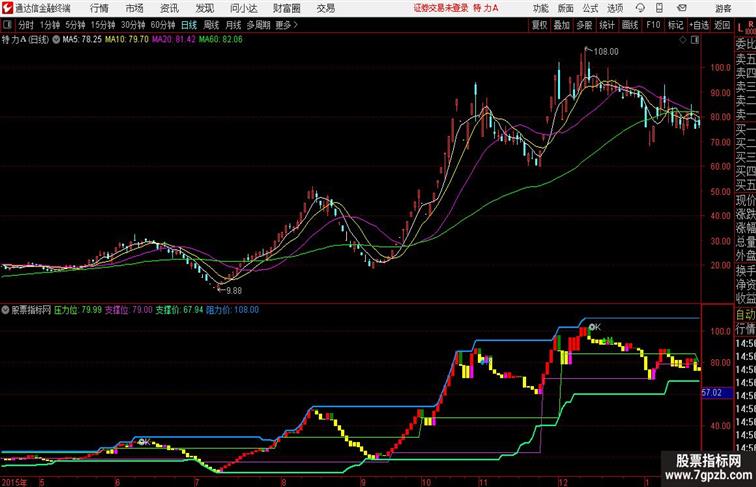Switch to 30分钟 period
This screenshot has width=756, height=487.
(x=133, y=25)
